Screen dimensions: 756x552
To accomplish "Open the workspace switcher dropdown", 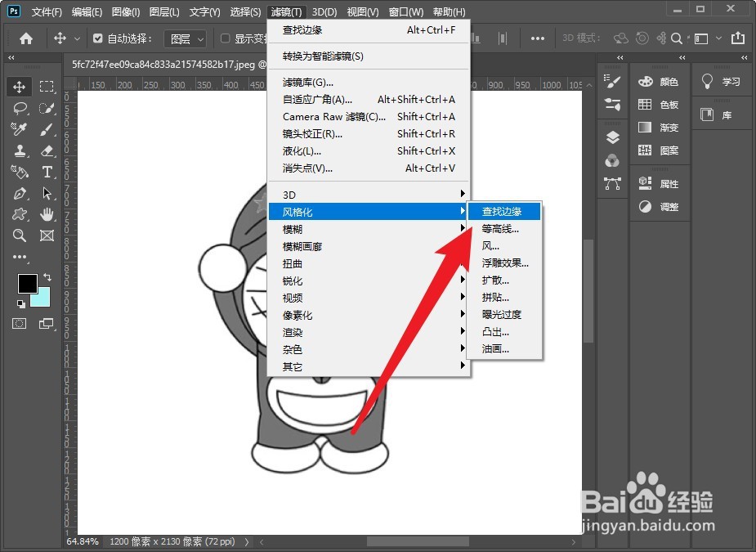I will (x=706, y=38).
